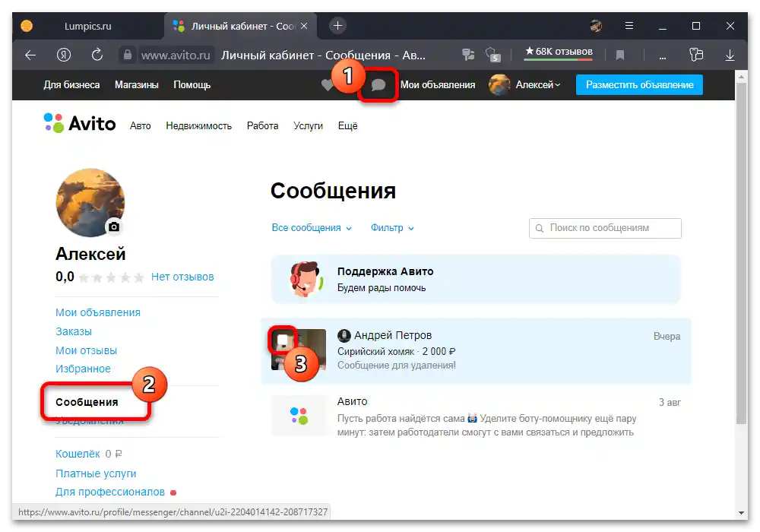Click the large profile avatar photo

(90, 202)
